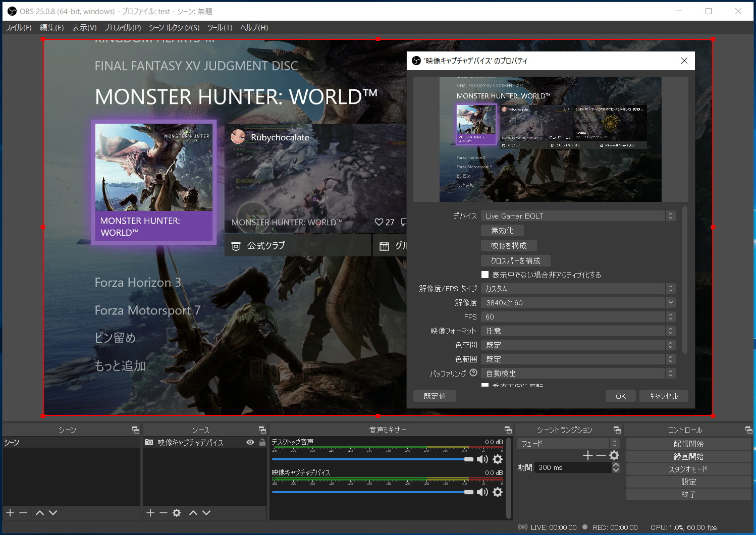Open transition properties gear icon
756x535 pixels.
pos(614,455)
